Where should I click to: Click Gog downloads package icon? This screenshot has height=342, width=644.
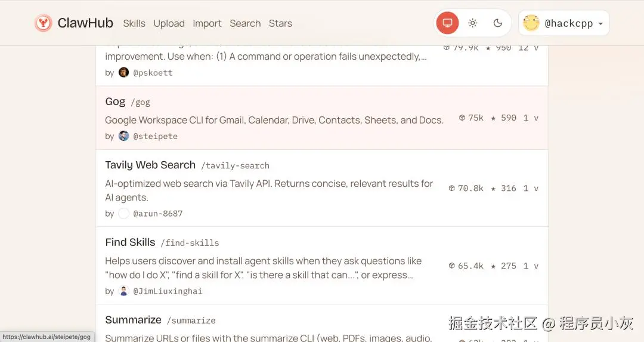click(462, 118)
